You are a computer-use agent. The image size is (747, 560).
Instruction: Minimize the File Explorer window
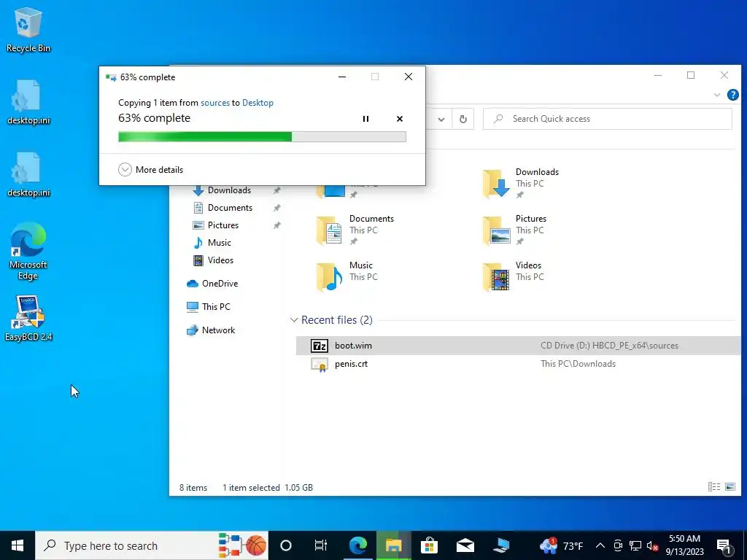pos(658,75)
